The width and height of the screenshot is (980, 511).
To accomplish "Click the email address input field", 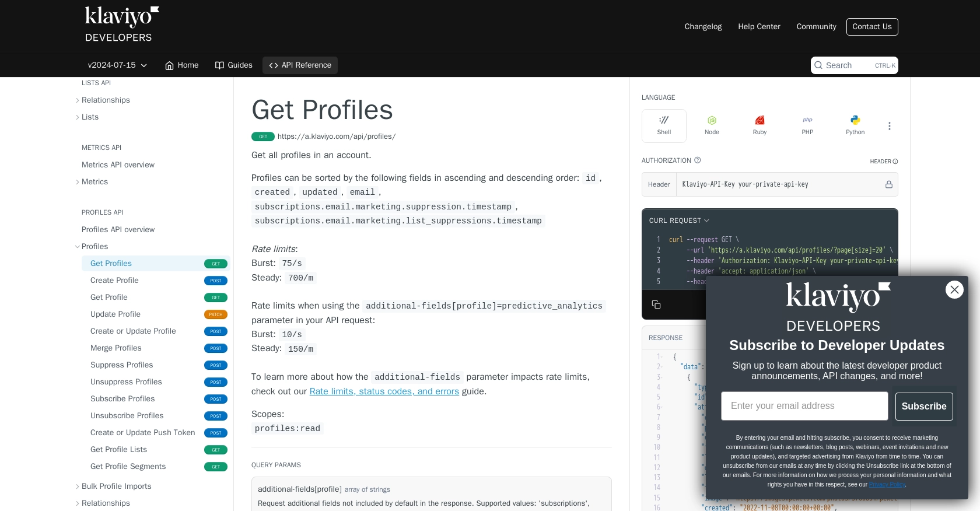I will [x=804, y=406].
